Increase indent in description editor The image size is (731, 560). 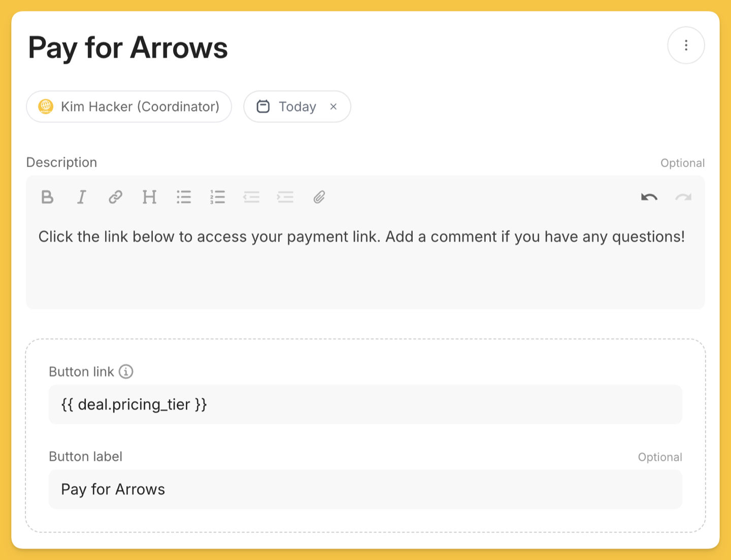[x=285, y=197]
